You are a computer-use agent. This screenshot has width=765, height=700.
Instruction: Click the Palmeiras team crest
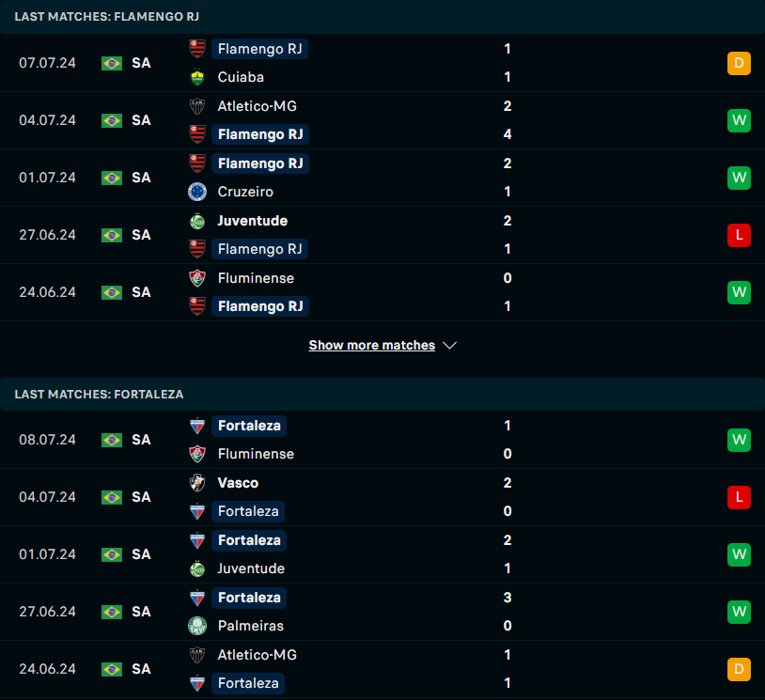197,626
